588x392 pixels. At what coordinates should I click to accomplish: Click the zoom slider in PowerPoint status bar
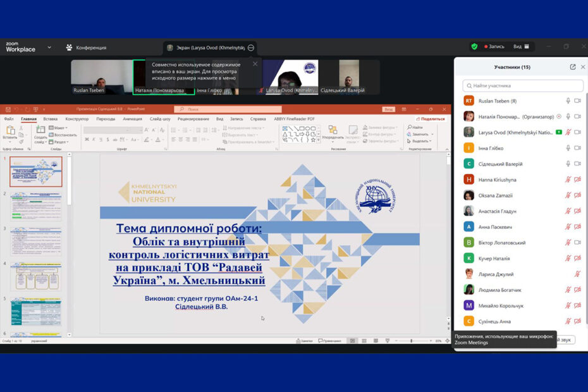411,341
